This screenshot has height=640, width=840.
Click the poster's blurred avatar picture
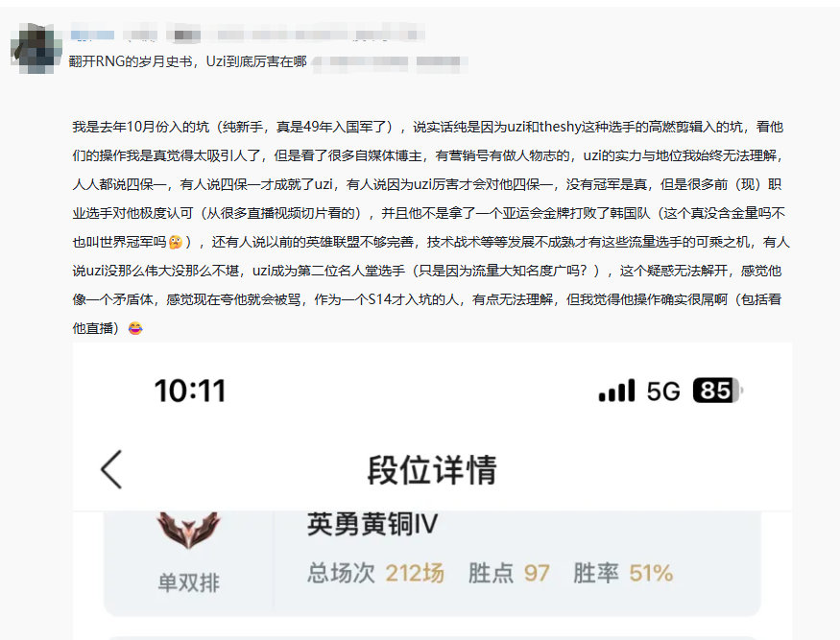point(33,48)
